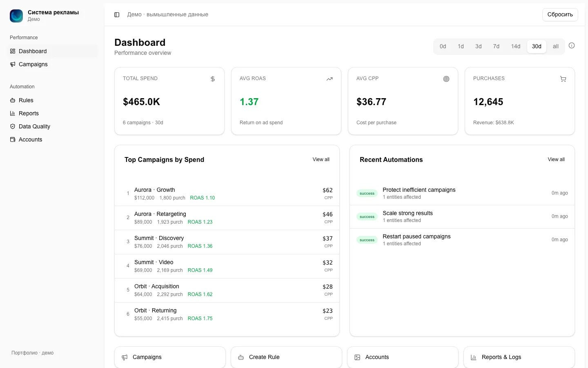This screenshot has height=368, width=588.
Task: View all Top Campaigns by Spend
Action: pos(321,159)
